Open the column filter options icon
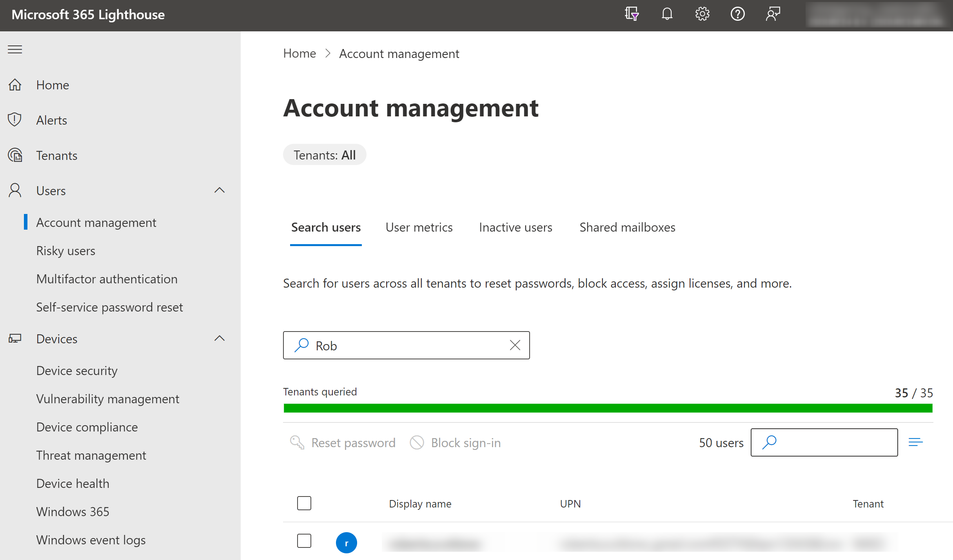 click(x=916, y=442)
